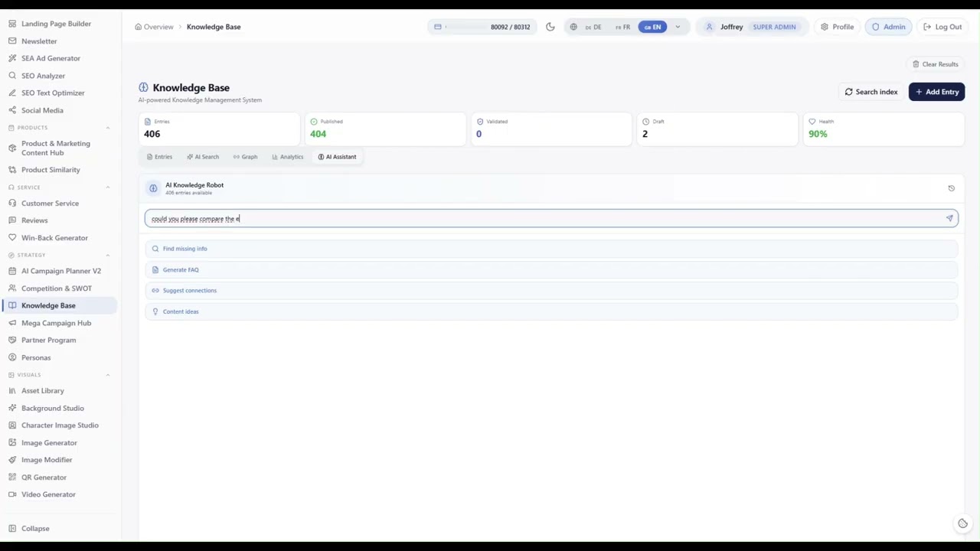Open chat history clock icon
This screenshot has width=980, height=551.
click(951, 188)
